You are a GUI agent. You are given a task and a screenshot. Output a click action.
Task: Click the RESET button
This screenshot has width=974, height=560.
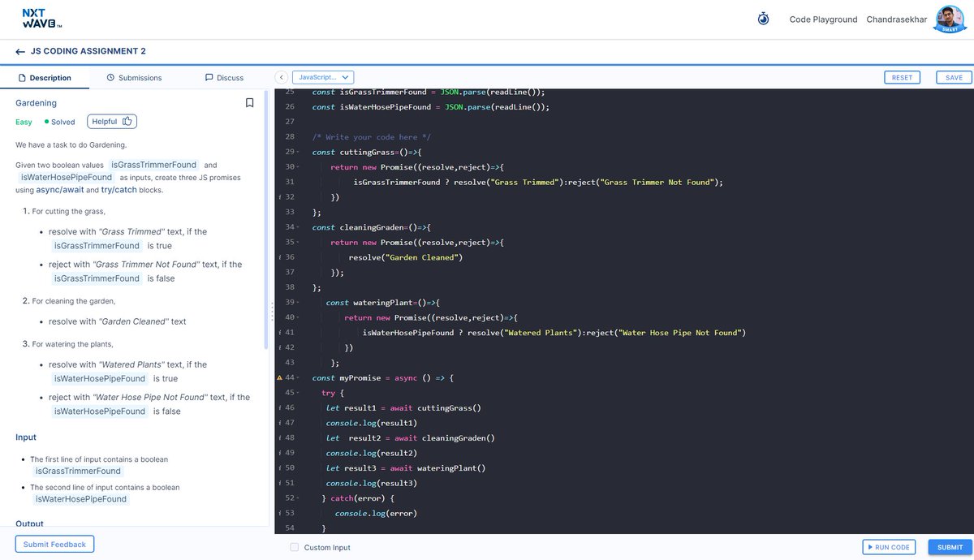pos(903,77)
